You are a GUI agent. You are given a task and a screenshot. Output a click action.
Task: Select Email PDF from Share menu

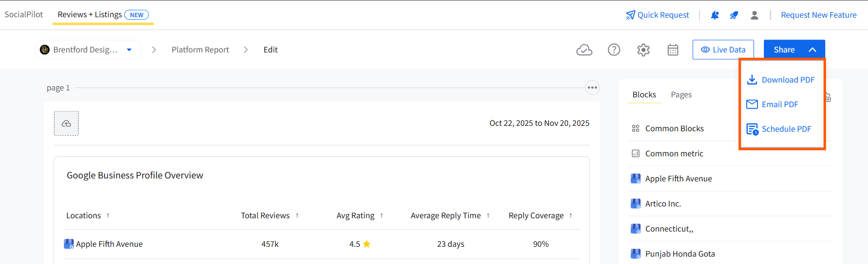pos(772,104)
